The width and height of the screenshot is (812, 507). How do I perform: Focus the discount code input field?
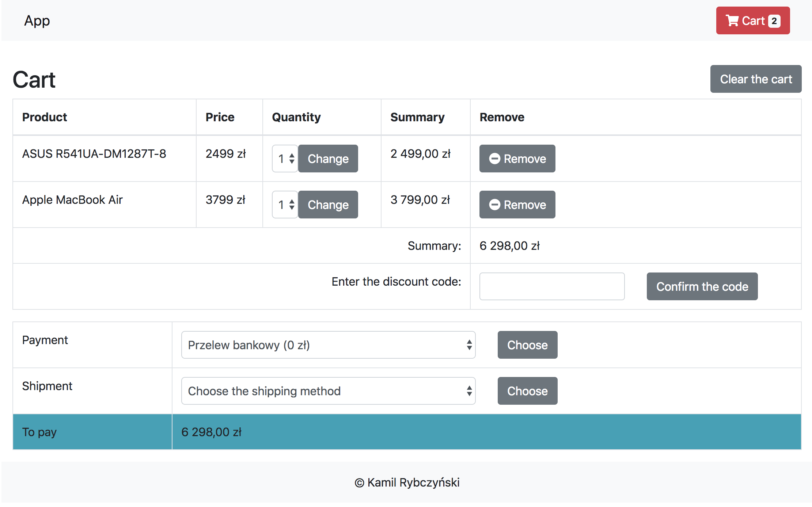551,286
